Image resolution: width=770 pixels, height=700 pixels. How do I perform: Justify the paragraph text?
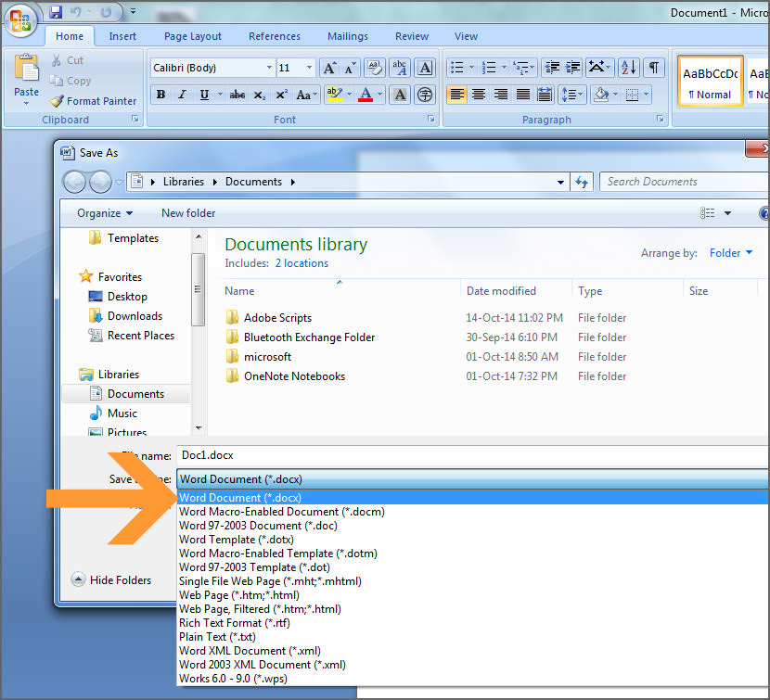pyautogui.click(x=522, y=95)
